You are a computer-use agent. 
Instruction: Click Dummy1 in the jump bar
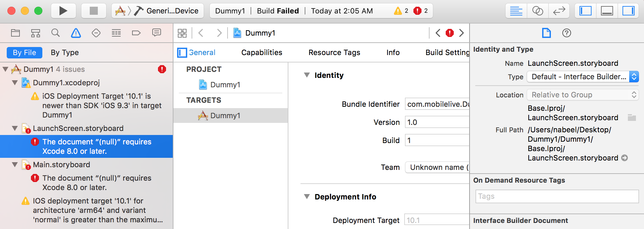tap(254, 33)
